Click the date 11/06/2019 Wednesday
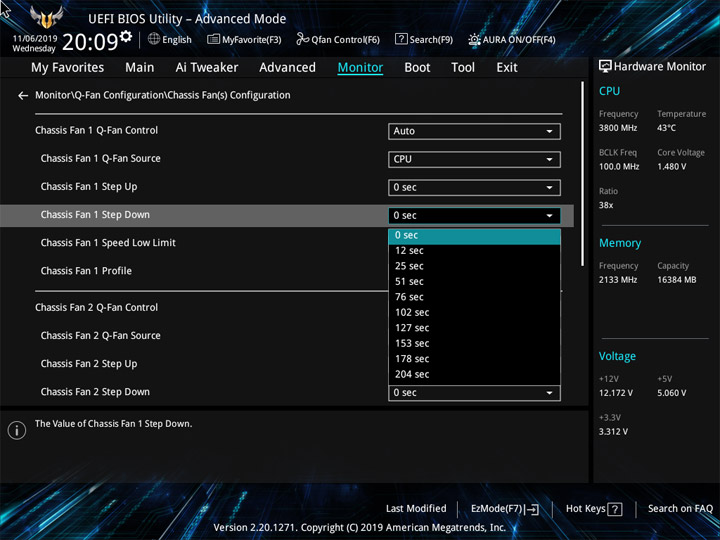This screenshot has height=540, width=720. click(34, 44)
